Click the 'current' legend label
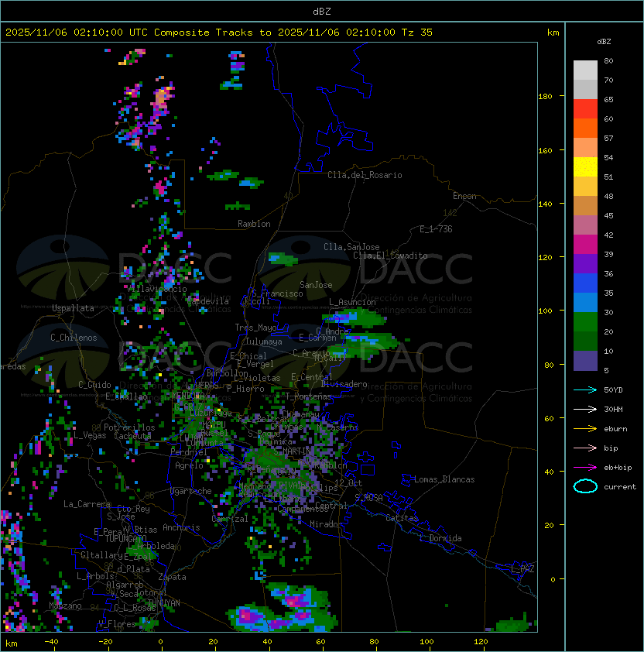 click(620, 487)
